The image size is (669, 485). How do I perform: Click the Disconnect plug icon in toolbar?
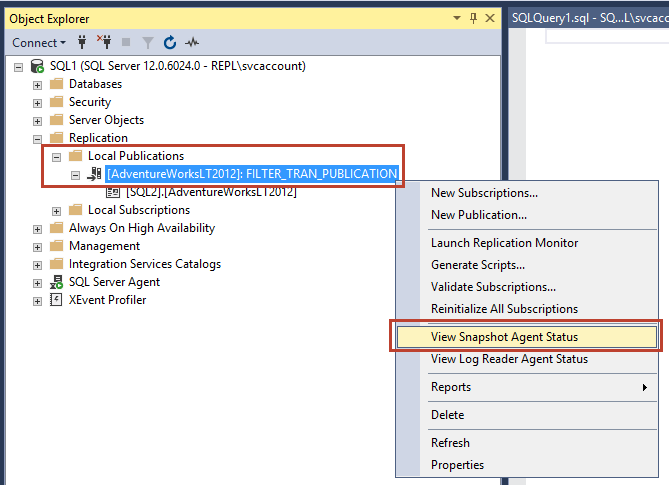[105, 43]
